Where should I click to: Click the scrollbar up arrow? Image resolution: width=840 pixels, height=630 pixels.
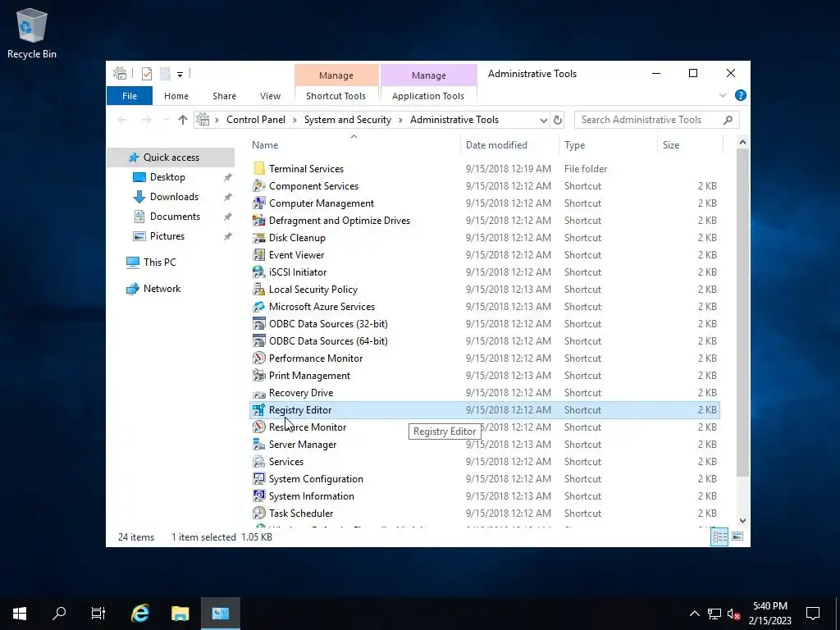click(742, 143)
